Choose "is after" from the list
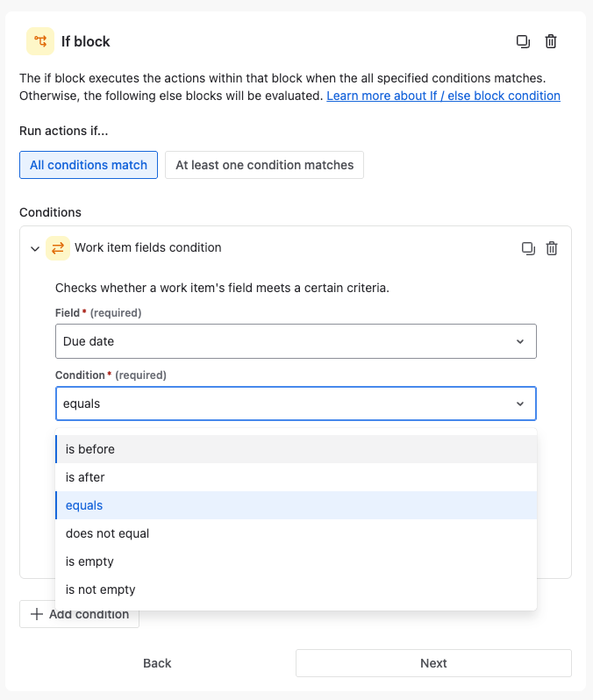This screenshot has width=593, height=700. (x=296, y=477)
